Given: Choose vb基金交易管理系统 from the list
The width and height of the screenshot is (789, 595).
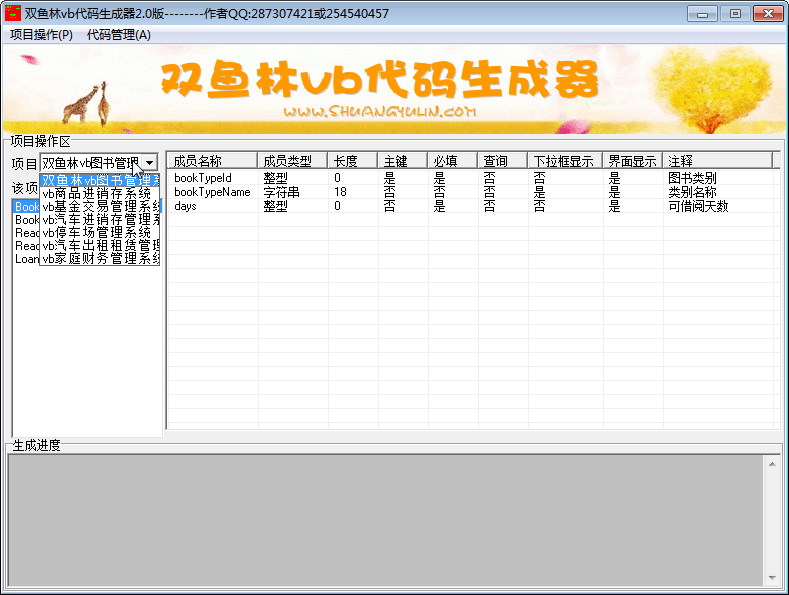Looking at the screenshot, I should (100, 206).
